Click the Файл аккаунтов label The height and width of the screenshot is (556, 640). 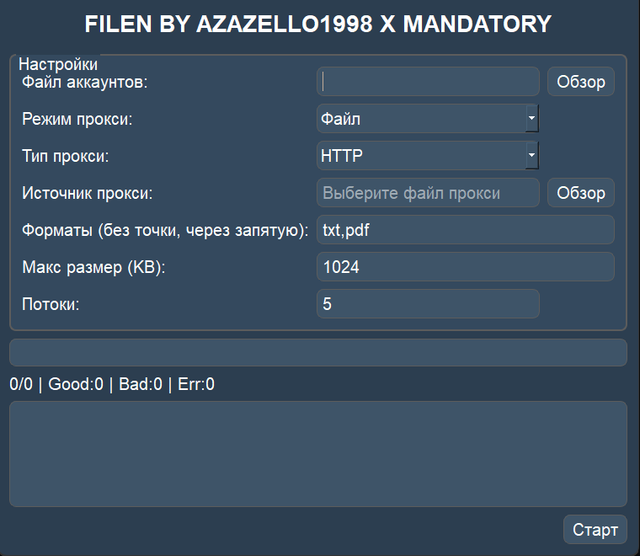[84, 82]
